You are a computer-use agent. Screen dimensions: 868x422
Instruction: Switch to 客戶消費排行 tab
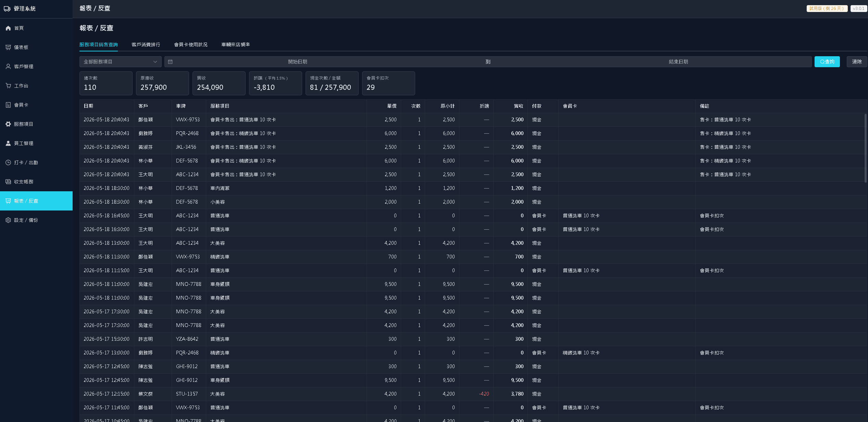pos(146,45)
